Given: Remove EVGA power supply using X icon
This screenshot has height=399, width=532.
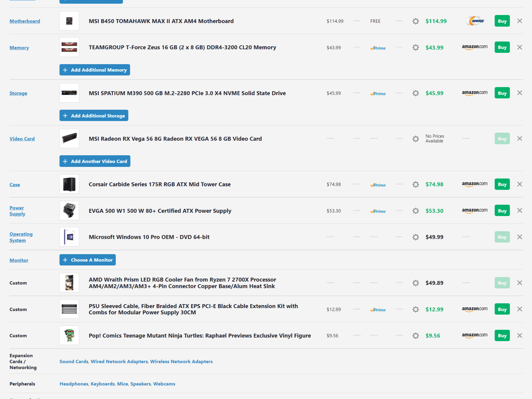Looking at the screenshot, I should click(520, 210).
